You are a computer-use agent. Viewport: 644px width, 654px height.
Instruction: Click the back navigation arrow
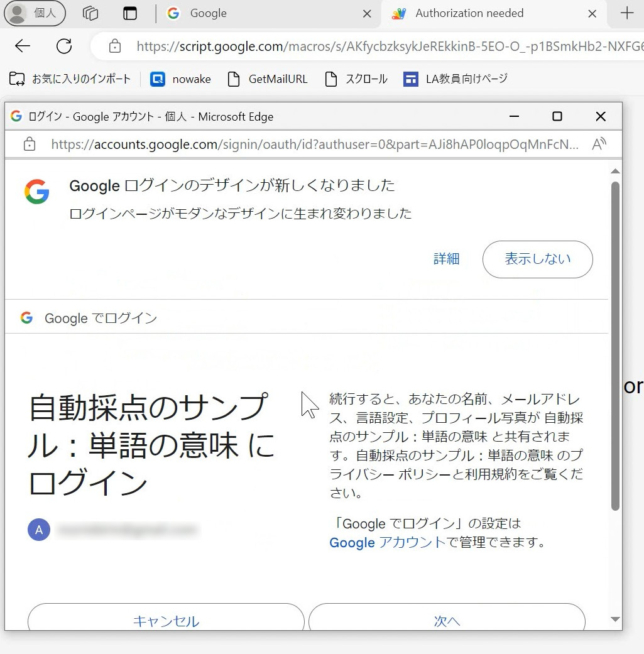point(21,46)
